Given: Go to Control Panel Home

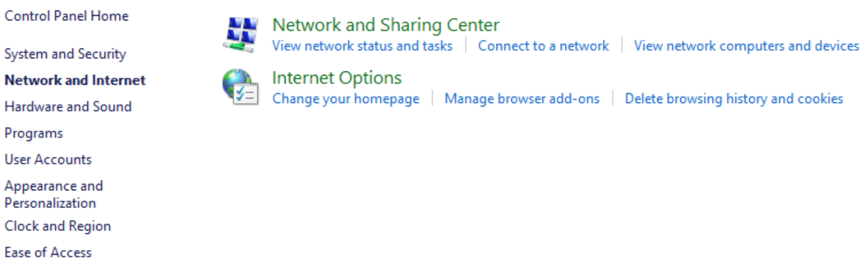Looking at the screenshot, I should tap(66, 16).
